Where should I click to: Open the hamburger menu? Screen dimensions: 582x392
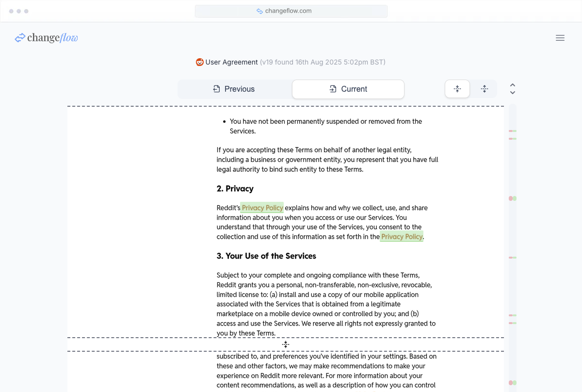560,38
